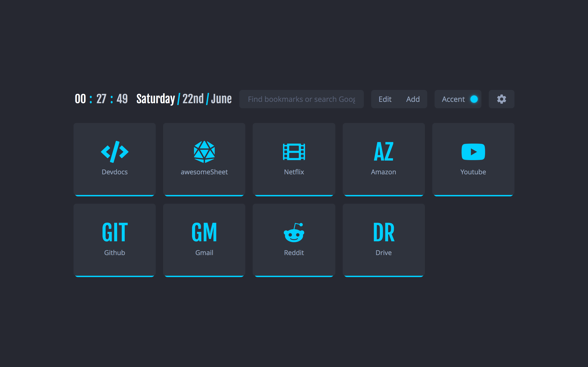This screenshot has width=588, height=367.
Task: Open the settings gear icon
Action: [x=501, y=99]
